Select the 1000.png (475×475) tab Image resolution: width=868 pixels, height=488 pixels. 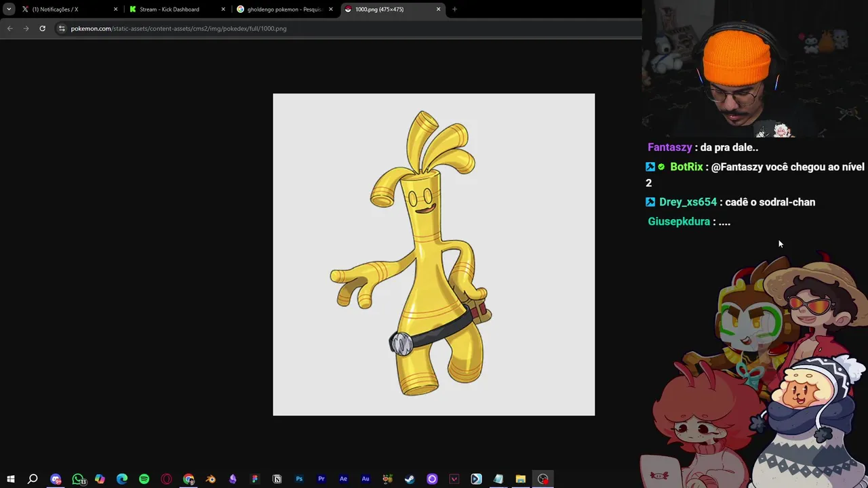tap(391, 9)
